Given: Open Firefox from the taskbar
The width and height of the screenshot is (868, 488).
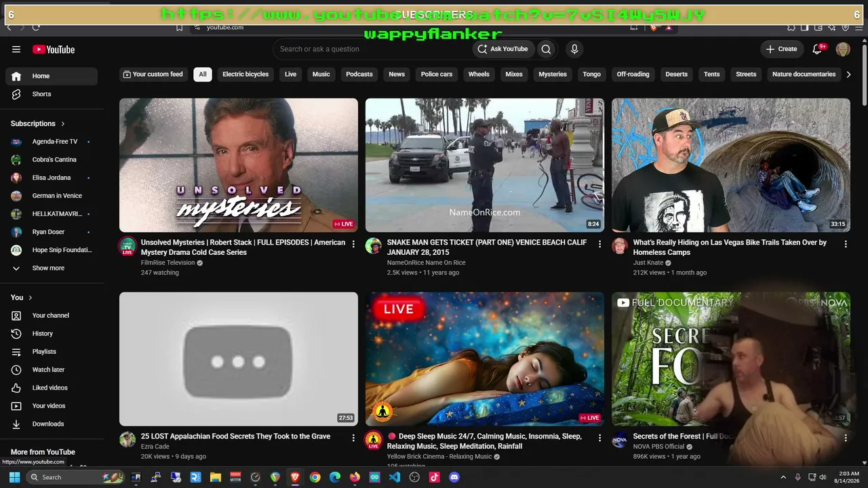Looking at the screenshot, I should point(355,477).
